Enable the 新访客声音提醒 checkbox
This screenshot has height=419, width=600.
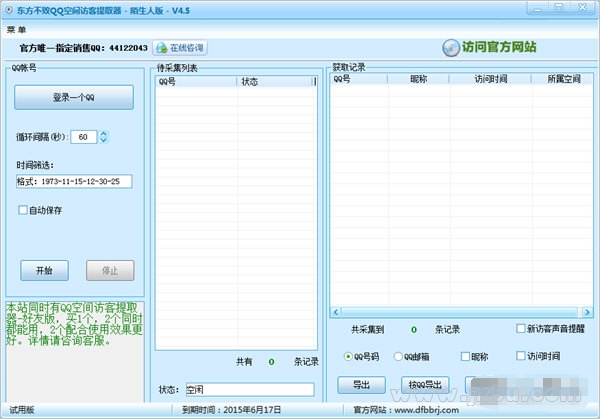[520, 328]
